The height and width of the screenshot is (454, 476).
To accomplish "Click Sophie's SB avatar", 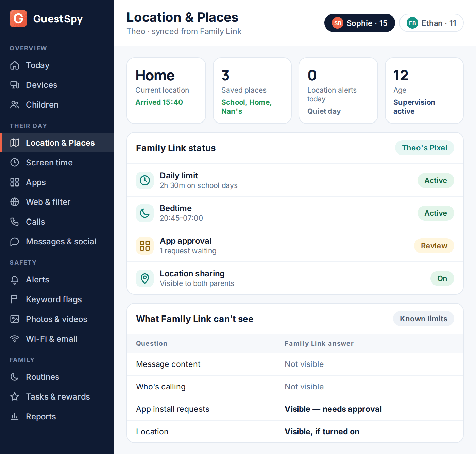I will click(338, 23).
